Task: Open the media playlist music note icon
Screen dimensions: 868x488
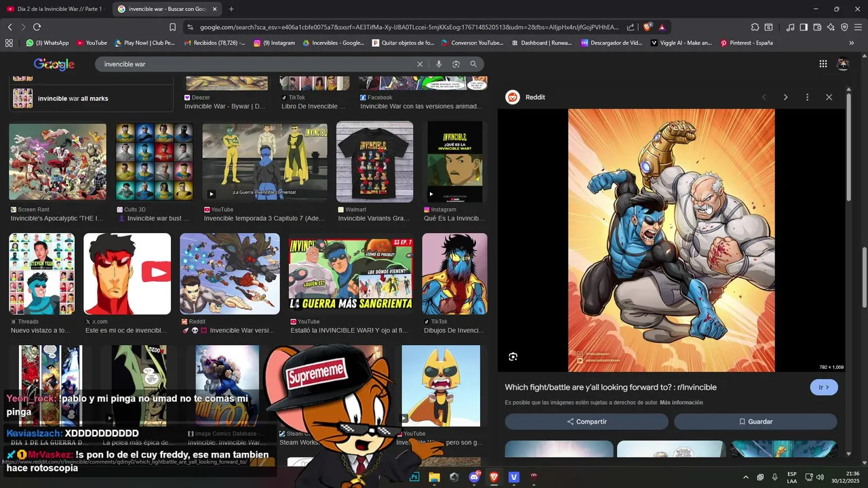Action: [790, 27]
